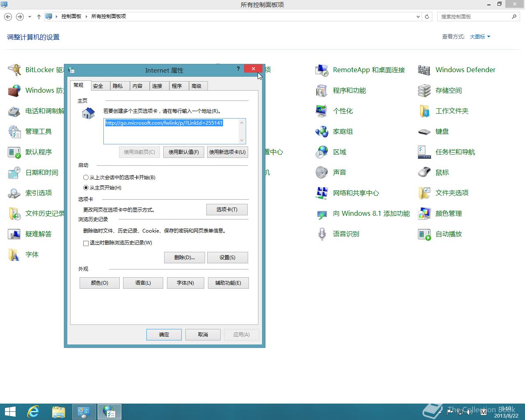Viewport: 525px width, 420px height.
Task: Open the 任务栏和导航 icon
Action: (425, 152)
